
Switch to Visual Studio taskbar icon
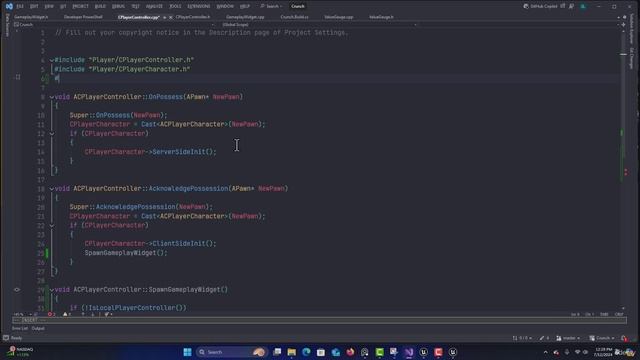coord(409,352)
